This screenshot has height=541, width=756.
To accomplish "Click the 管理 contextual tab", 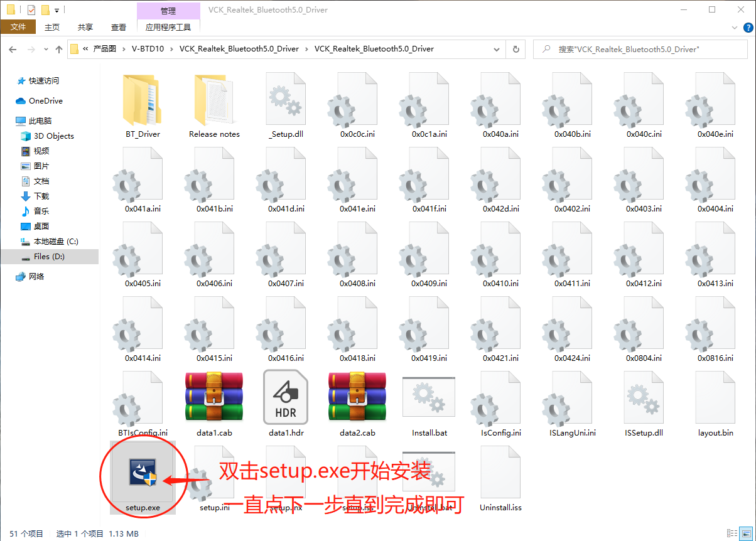I will (168, 11).
